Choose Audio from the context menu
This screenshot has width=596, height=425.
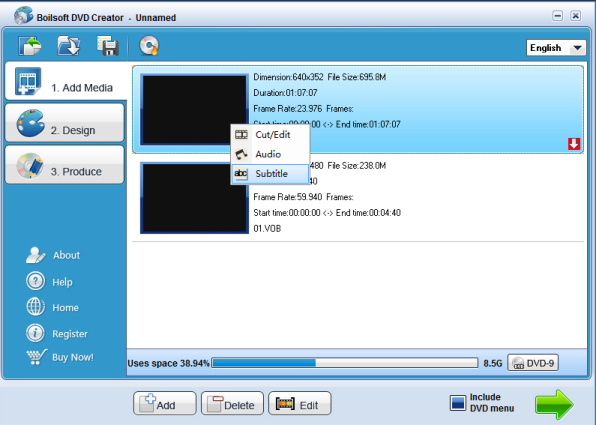tap(270, 154)
